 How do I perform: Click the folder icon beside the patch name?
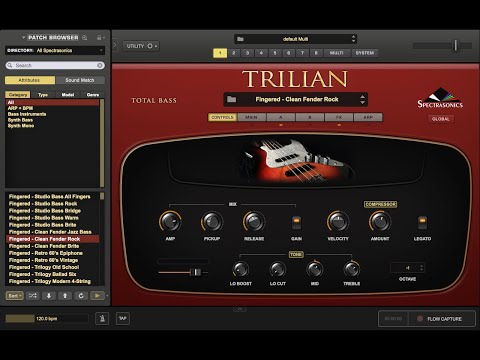click(x=231, y=99)
